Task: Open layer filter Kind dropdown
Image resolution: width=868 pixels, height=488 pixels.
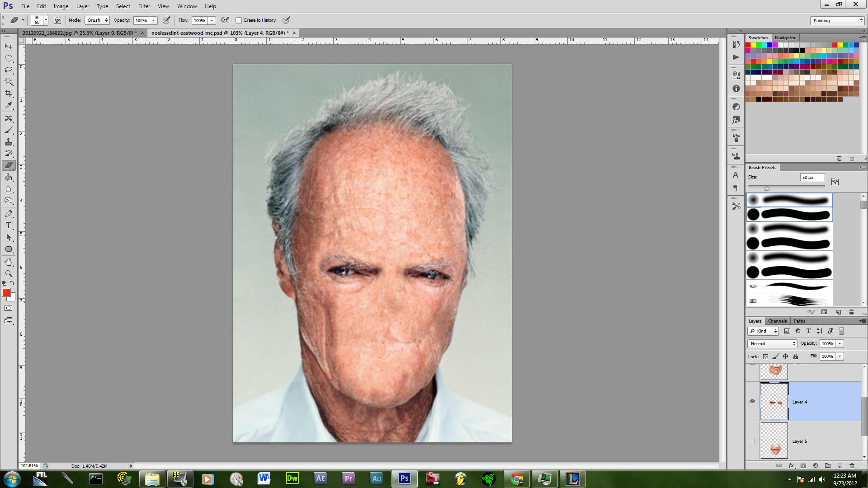Action: (x=763, y=331)
